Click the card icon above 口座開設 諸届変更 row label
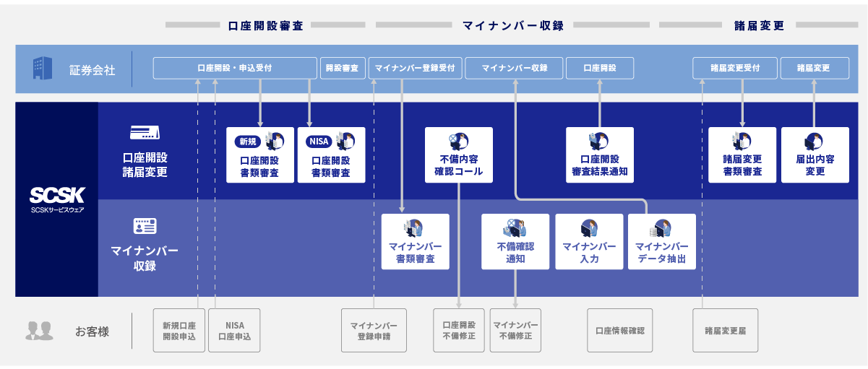 (145, 132)
